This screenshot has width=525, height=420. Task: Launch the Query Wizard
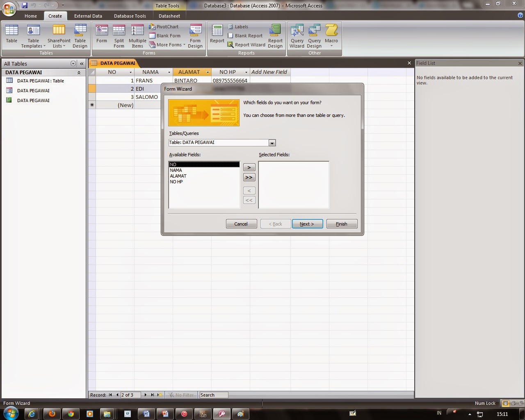point(297,36)
